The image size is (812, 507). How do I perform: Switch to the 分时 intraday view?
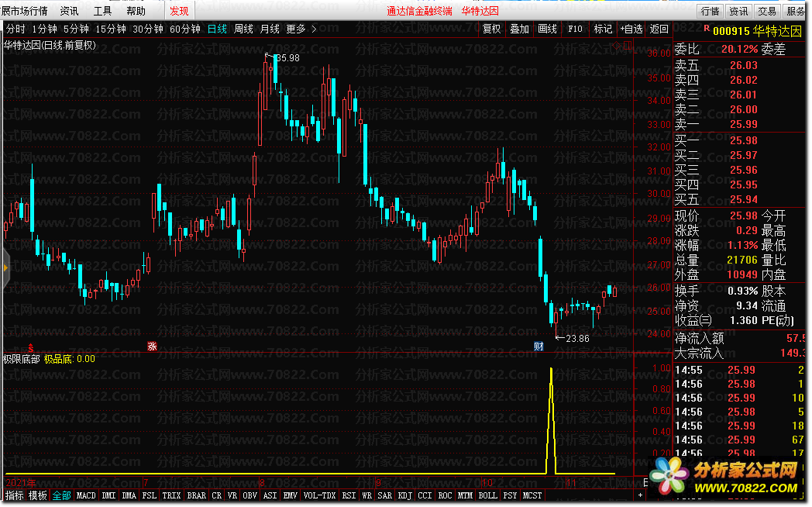pyautogui.click(x=15, y=29)
